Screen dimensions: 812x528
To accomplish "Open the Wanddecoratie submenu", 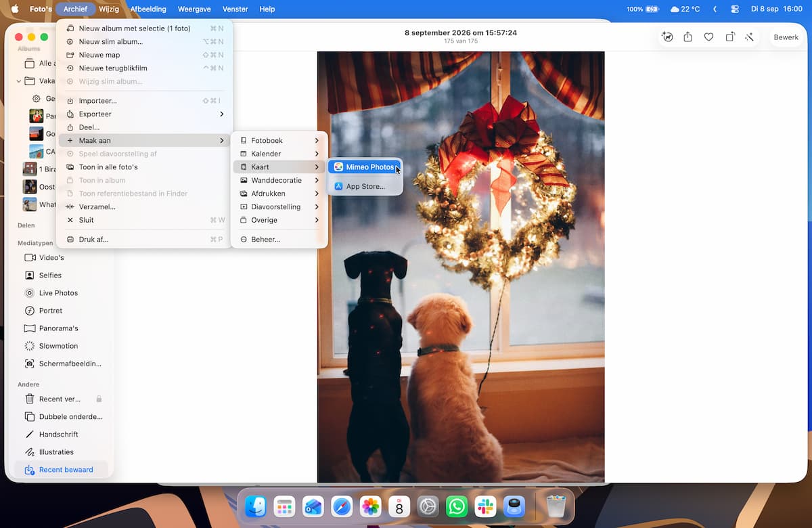I will pos(279,181).
